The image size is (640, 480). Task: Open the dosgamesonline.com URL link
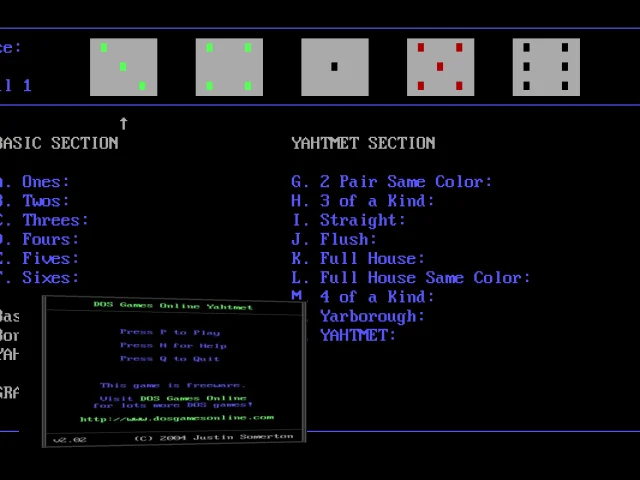click(177, 418)
